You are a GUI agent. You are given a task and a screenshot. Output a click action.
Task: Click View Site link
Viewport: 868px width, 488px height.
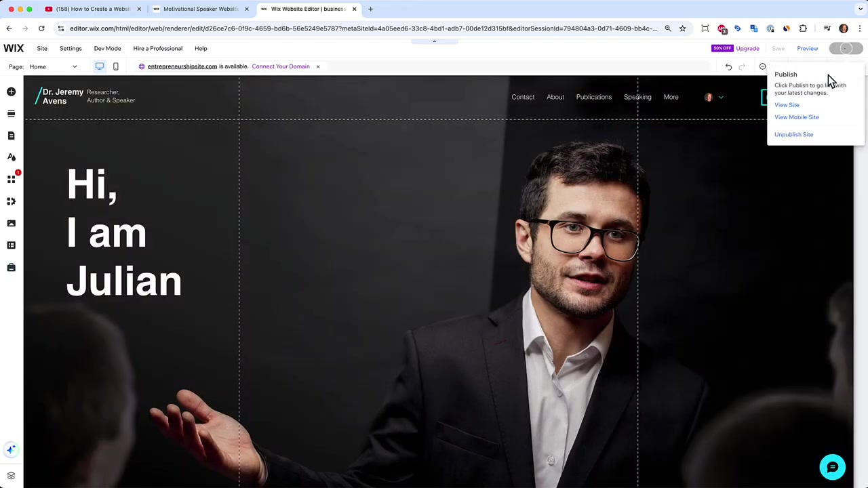click(787, 105)
